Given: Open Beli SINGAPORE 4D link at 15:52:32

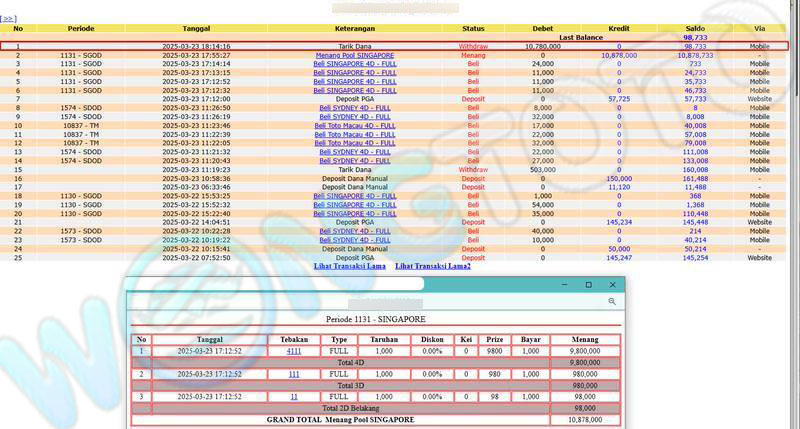Looking at the screenshot, I should coord(355,205).
